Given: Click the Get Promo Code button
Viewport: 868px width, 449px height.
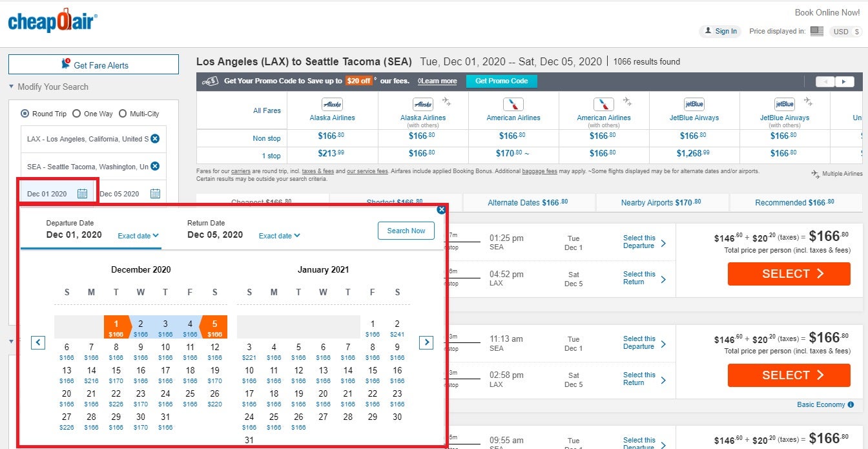Looking at the screenshot, I should click(501, 81).
